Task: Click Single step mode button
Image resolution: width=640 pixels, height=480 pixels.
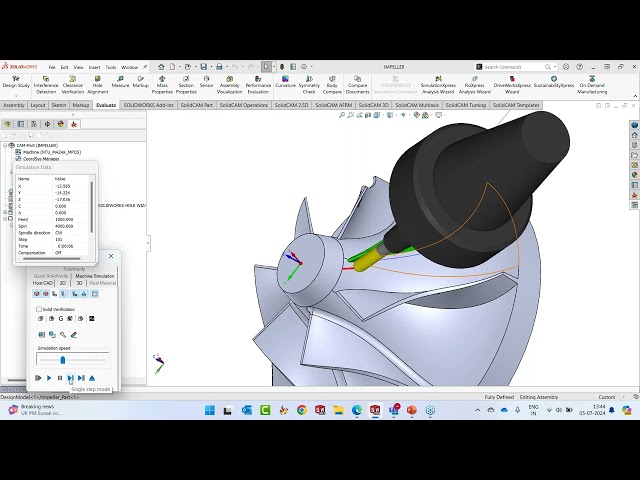Action: coord(70,378)
